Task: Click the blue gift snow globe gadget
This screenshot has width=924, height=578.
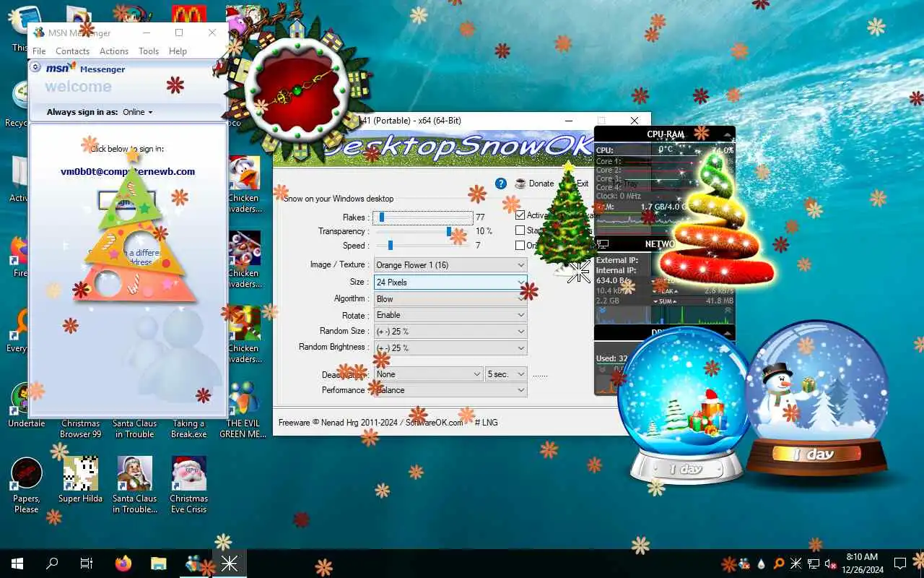Action: 684,405
